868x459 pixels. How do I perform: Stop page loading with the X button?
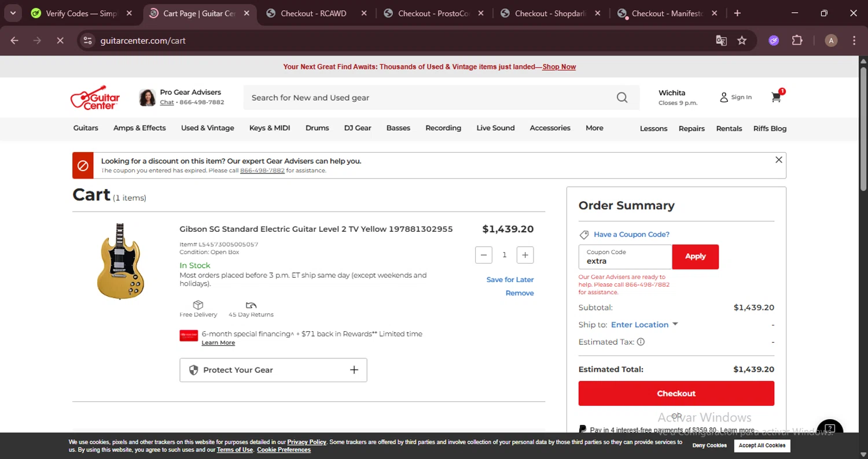[60, 40]
